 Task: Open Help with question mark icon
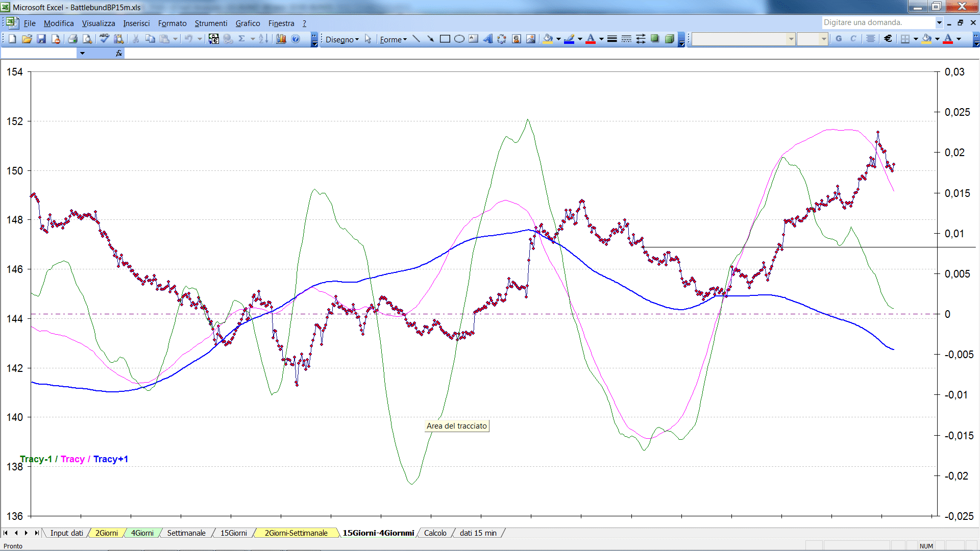pyautogui.click(x=296, y=39)
